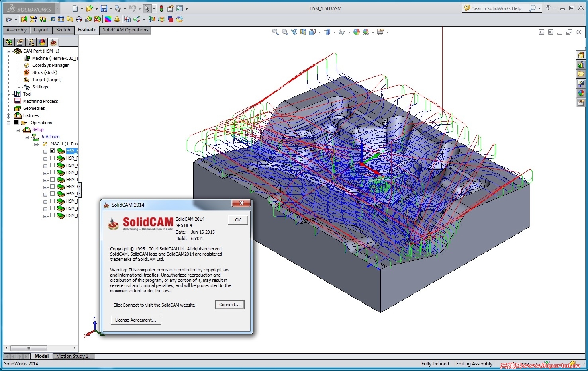Open the Help question mark dropdown
Screen dimensions: 588x371
tap(555, 8)
